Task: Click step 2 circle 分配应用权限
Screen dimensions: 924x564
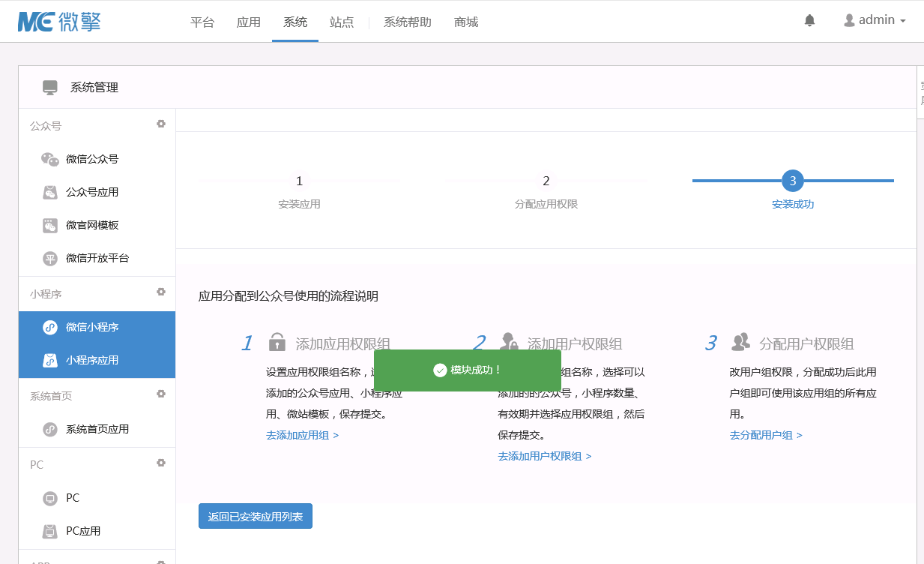Action: tap(546, 181)
